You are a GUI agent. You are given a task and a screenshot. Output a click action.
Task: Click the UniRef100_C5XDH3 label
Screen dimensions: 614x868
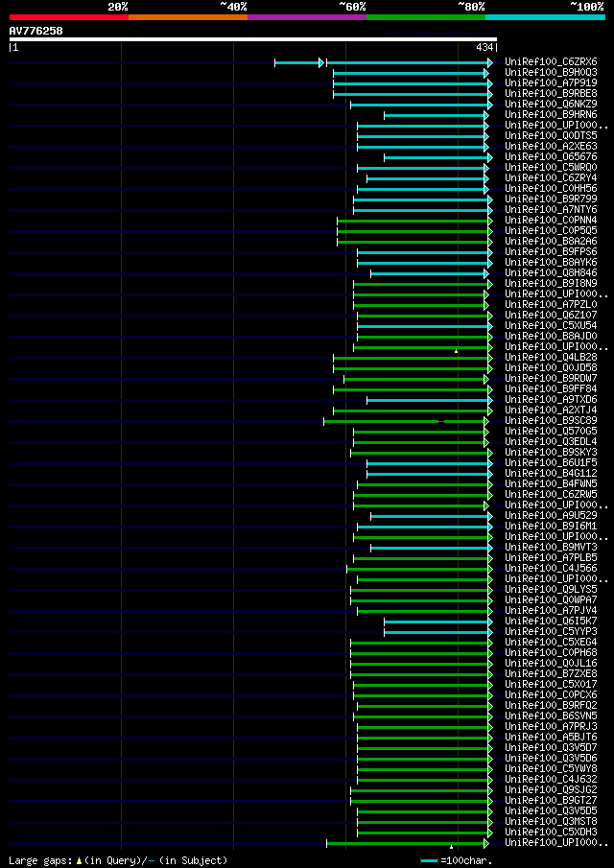point(551,833)
